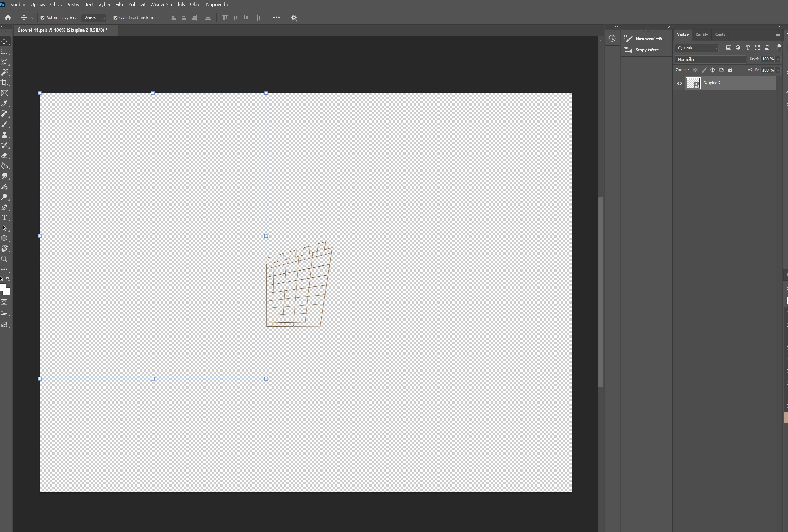Select the Eraser tool
The image size is (788, 532).
(5, 156)
